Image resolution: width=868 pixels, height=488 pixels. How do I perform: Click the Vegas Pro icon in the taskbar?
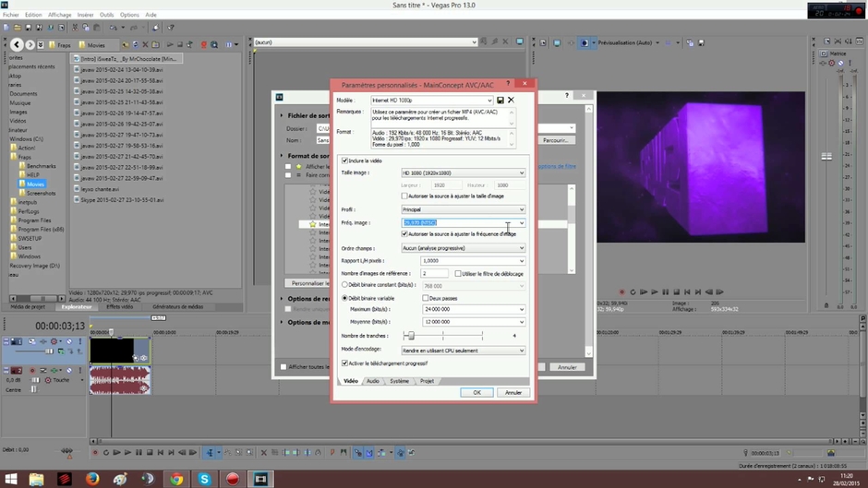260,479
